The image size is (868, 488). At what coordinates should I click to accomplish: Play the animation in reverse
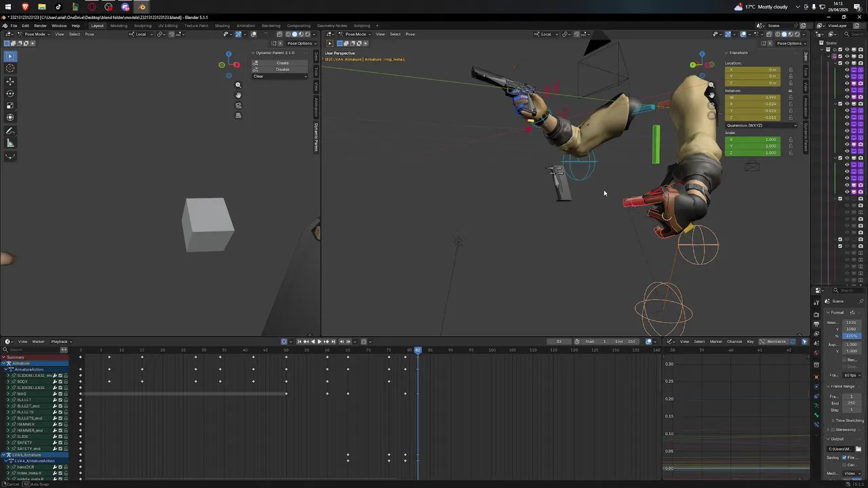point(313,342)
